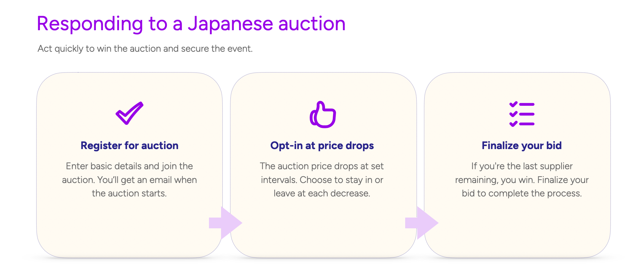644x278 pixels.
Task: Click the word 'Japanese' in the title
Action: coord(230,24)
